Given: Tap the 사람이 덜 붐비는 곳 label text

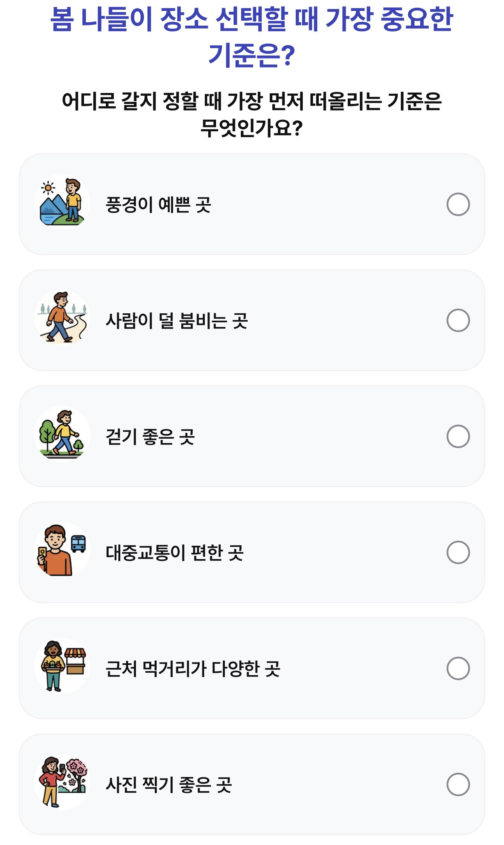Looking at the screenshot, I should [177, 321].
